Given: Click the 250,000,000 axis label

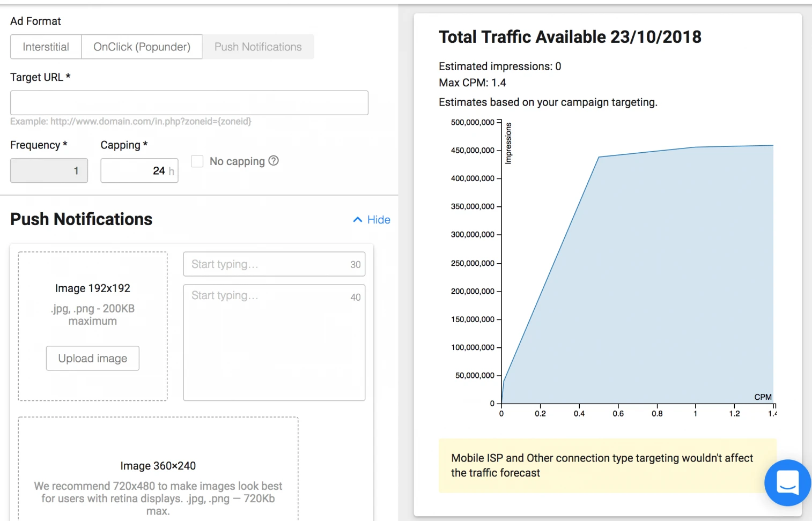Looking at the screenshot, I should [x=473, y=263].
